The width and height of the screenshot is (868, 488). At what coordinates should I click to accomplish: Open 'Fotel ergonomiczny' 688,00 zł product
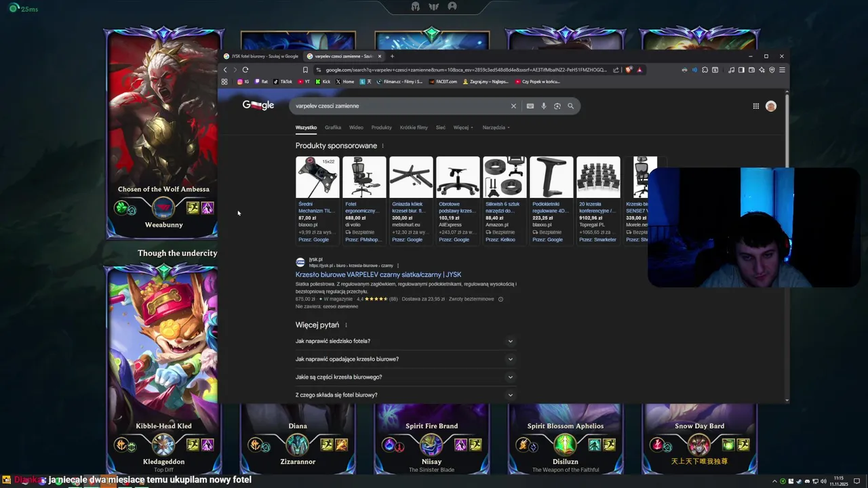(364, 200)
